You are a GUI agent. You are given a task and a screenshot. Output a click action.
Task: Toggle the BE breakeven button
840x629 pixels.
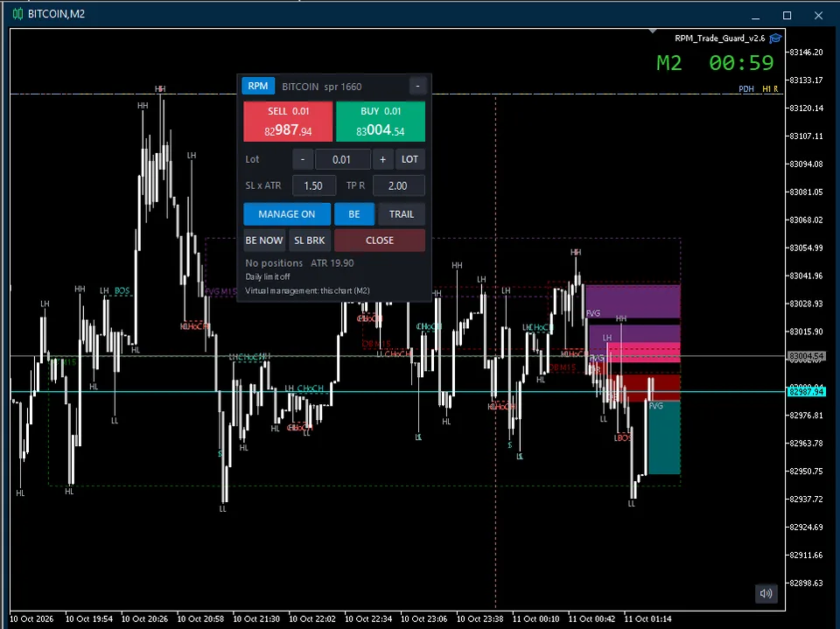coord(354,213)
